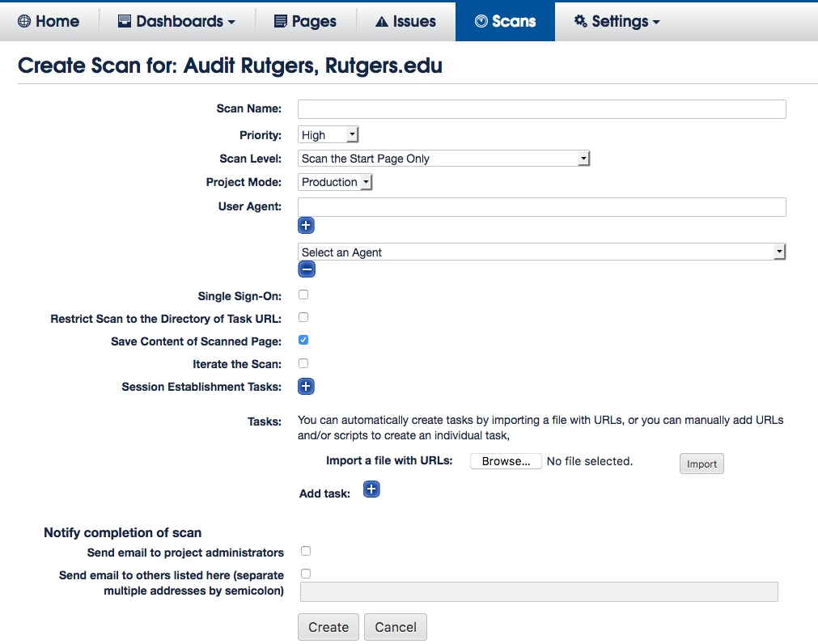Screen dimensions: 818x644
Task: Expand the Scan Level dropdown
Action: point(443,159)
